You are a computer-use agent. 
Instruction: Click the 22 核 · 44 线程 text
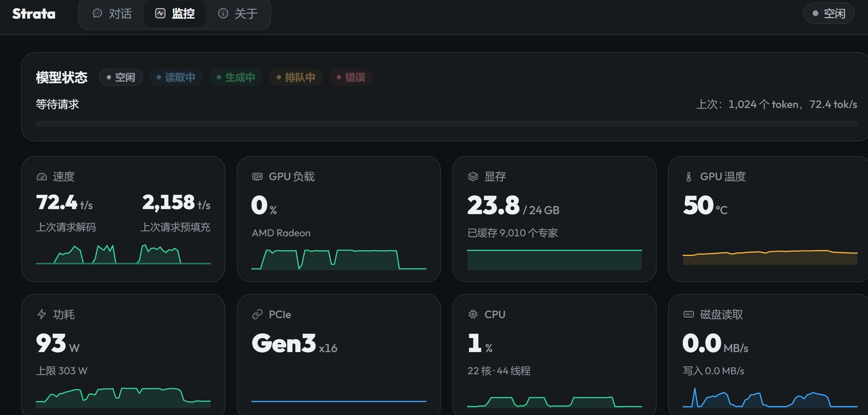(x=499, y=371)
